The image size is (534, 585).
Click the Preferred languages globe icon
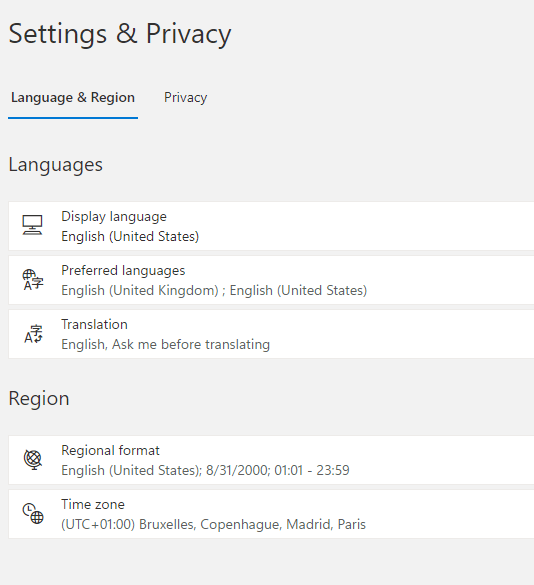coord(32,279)
